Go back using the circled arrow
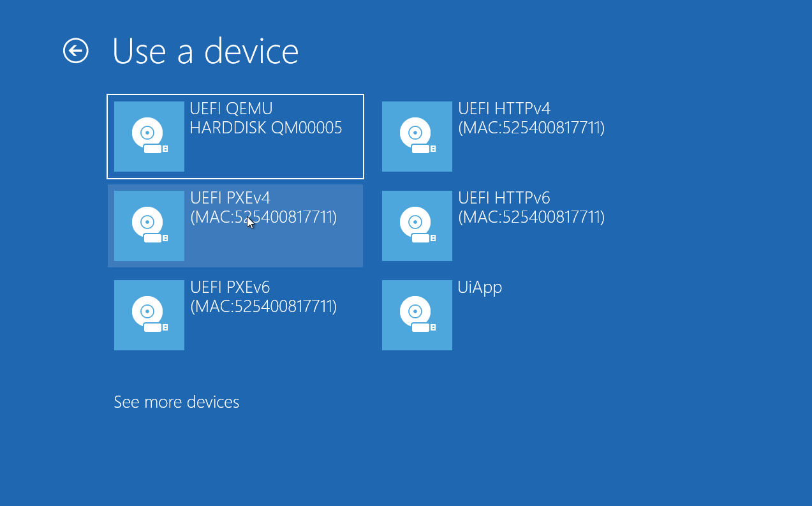This screenshot has width=812, height=506. [x=76, y=51]
